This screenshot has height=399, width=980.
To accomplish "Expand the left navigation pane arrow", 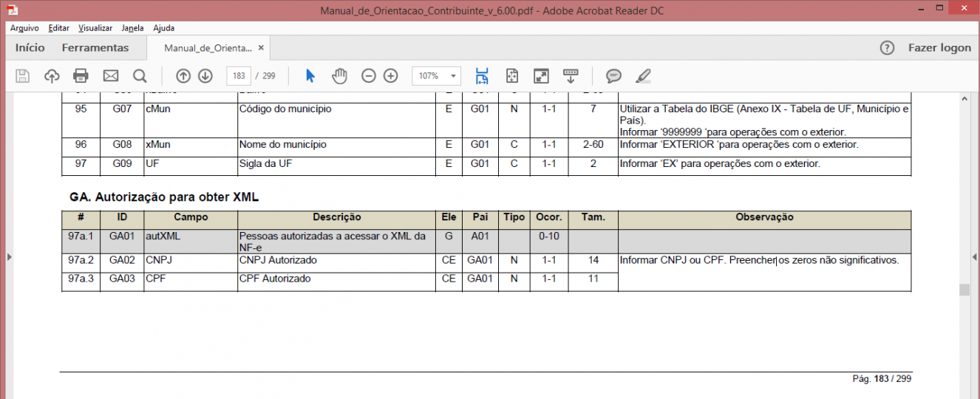I will click(8, 256).
